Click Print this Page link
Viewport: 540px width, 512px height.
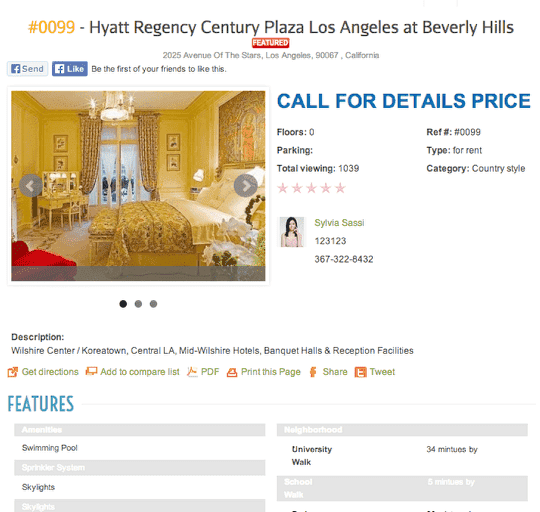(271, 372)
